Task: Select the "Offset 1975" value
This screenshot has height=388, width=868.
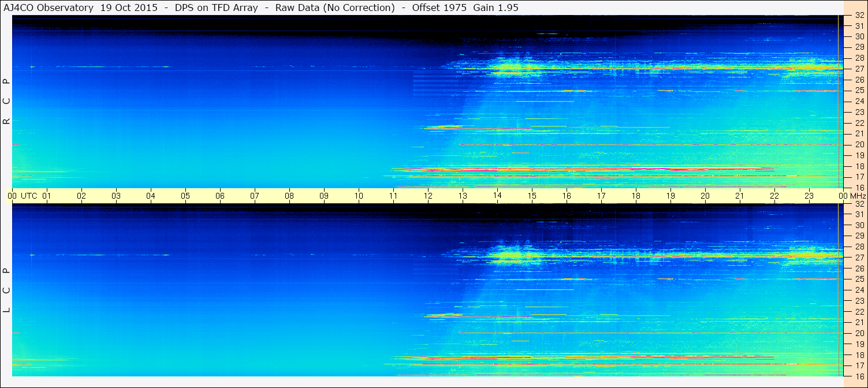Action: tap(439, 8)
